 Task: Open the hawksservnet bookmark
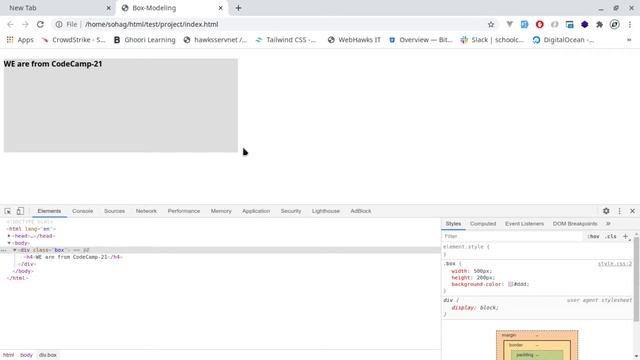pyautogui.click(x=216, y=40)
